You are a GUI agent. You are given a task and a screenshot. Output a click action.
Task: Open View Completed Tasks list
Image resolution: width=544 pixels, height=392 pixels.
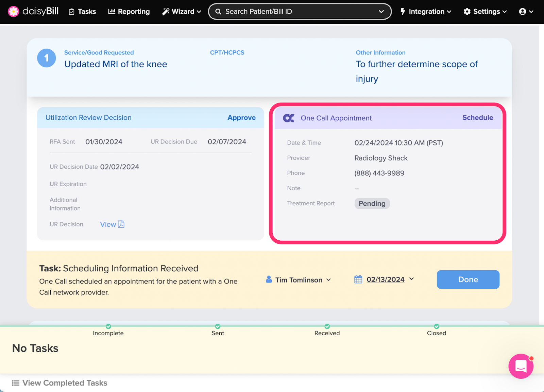pos(60,383)
